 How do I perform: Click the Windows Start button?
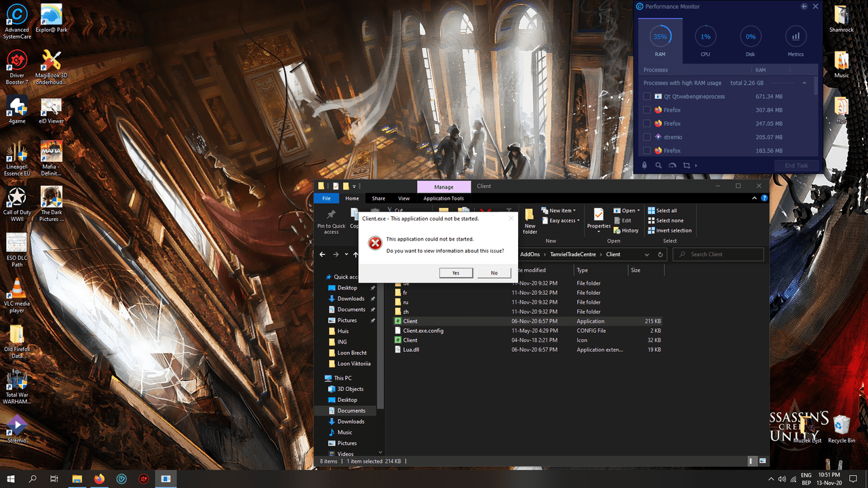click(12, 479)
